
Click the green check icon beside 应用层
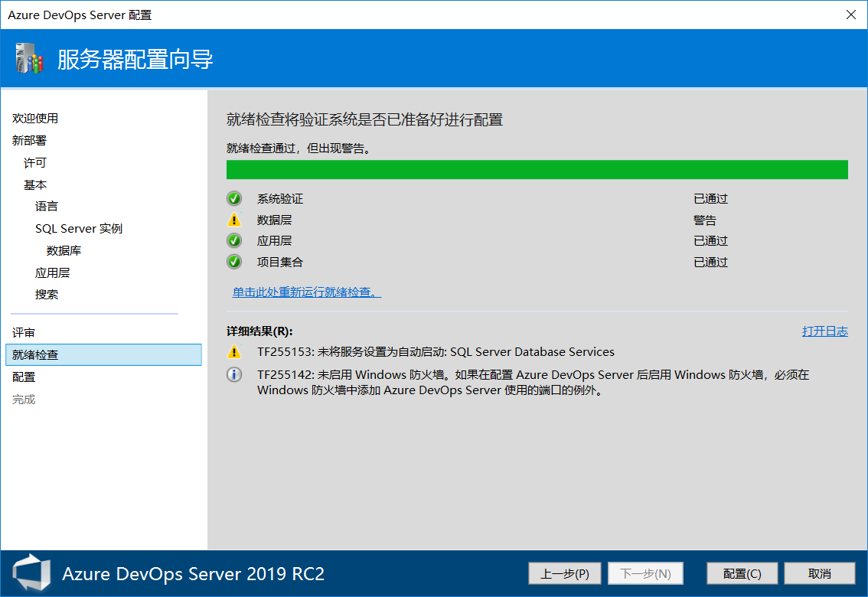point(233,240)
